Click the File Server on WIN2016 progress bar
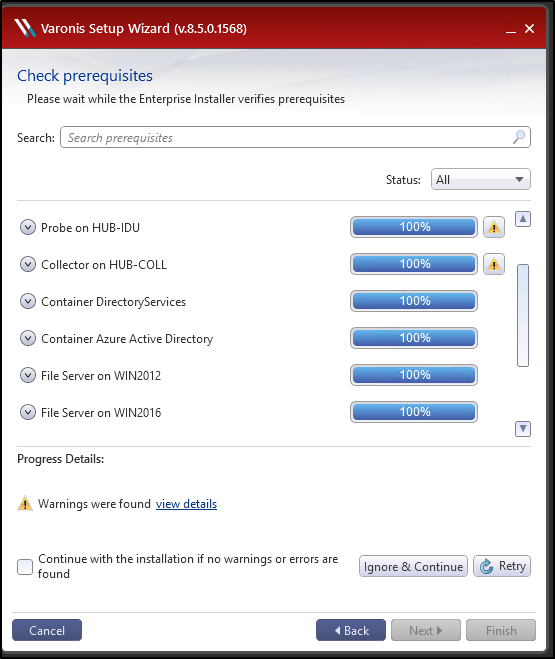The height and width of the screenshot is (659, 555). (x=414, y=412)
